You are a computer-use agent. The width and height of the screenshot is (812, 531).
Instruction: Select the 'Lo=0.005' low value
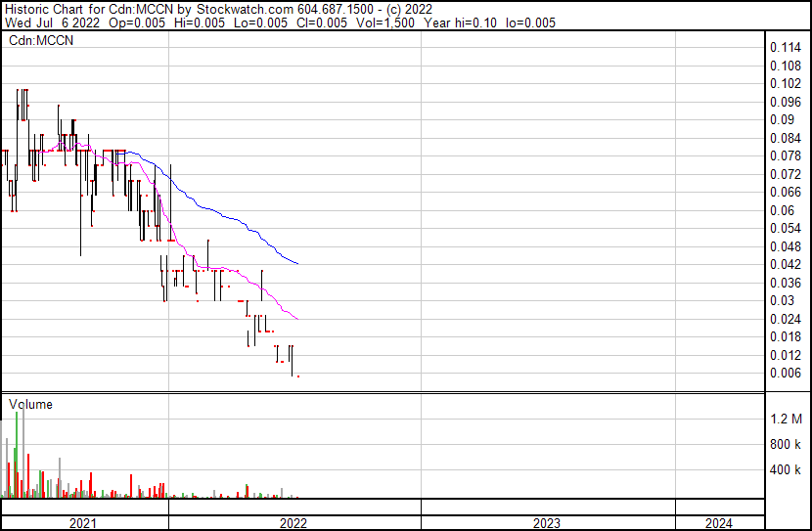(260, 22)
